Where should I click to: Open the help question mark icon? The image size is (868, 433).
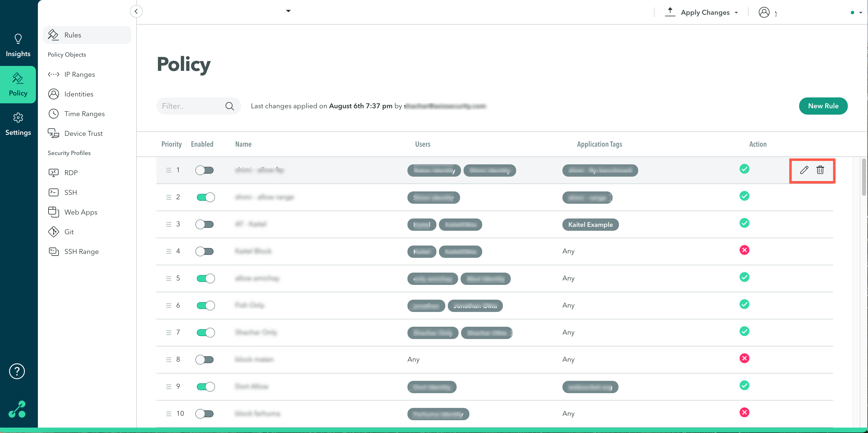(x=17, y=371)
